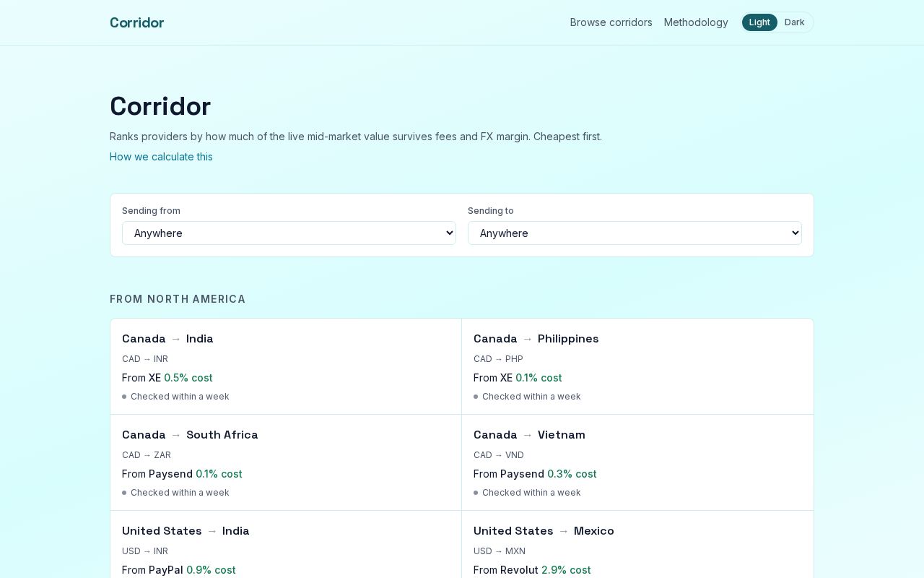This screenshot has height=578, width=924.
Task: Click the 'CAD → VND' currency pair text
Action: click(x=499, y=455)
